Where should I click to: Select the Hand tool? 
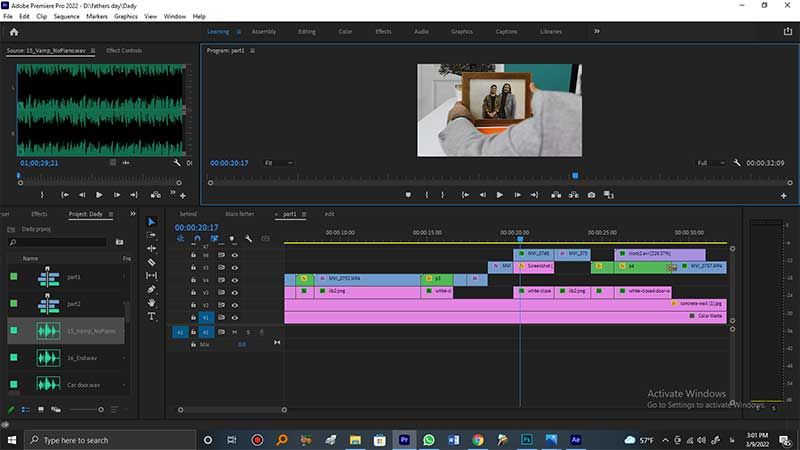[152, 303]
